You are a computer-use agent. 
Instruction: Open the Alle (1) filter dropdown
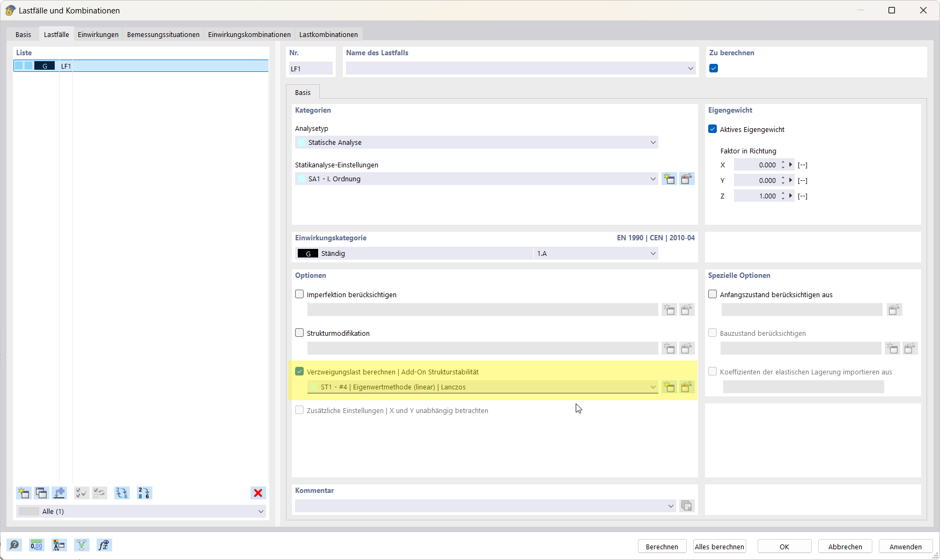click(x=261, y=512)
